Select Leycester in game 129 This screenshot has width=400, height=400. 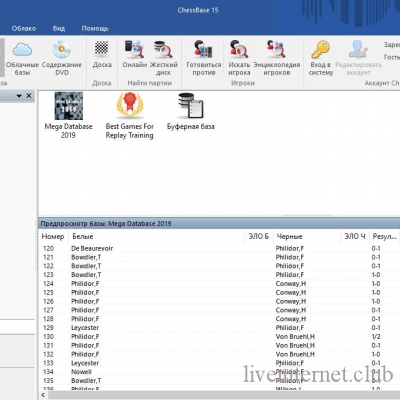click(x=85, y=328)
